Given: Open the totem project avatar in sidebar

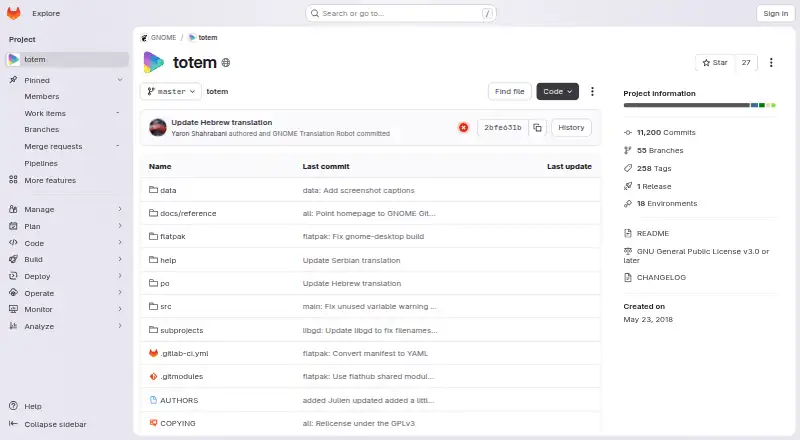Looking at the screenshot, I should tap(14, 59).
